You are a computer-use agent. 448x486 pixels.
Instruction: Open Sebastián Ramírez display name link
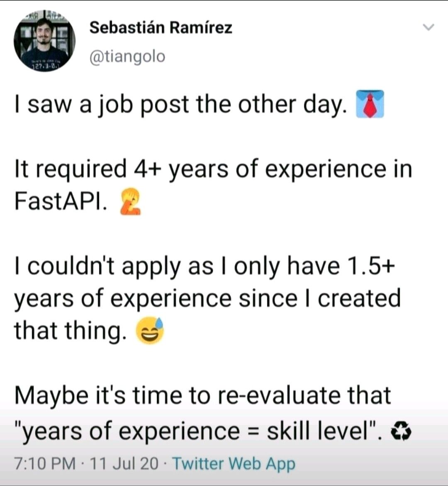coord(161,28)
